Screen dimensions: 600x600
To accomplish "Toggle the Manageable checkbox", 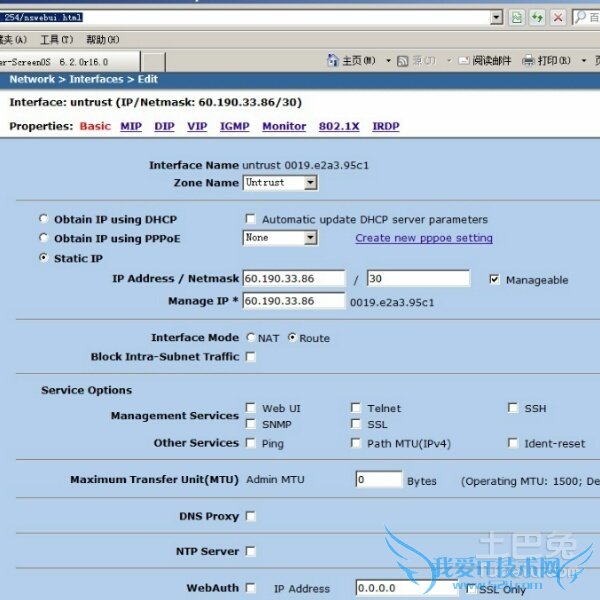I will [x=494, y=279].
